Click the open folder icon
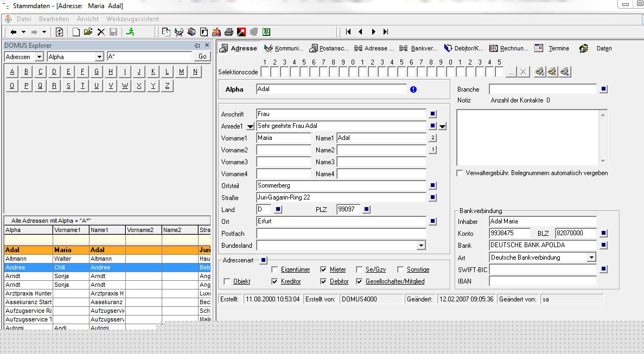This screenshot has height=354, width=644. [x=87, y=31]
